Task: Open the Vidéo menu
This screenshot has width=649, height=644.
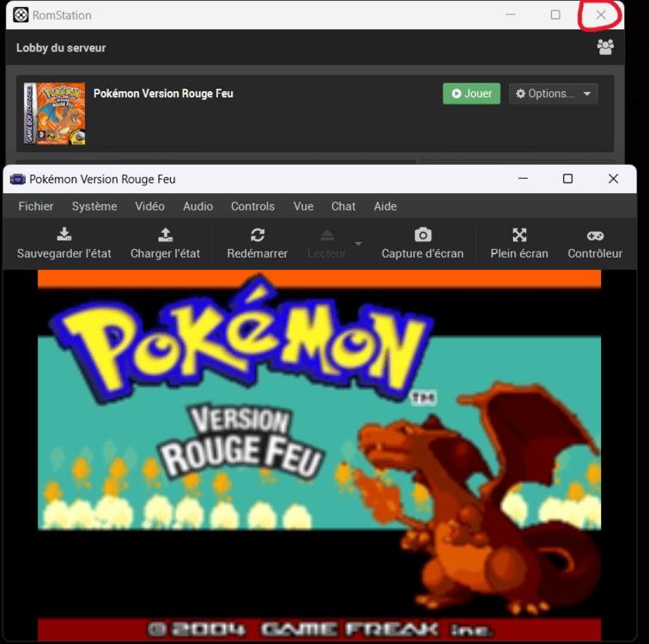Action: point(150,206)
